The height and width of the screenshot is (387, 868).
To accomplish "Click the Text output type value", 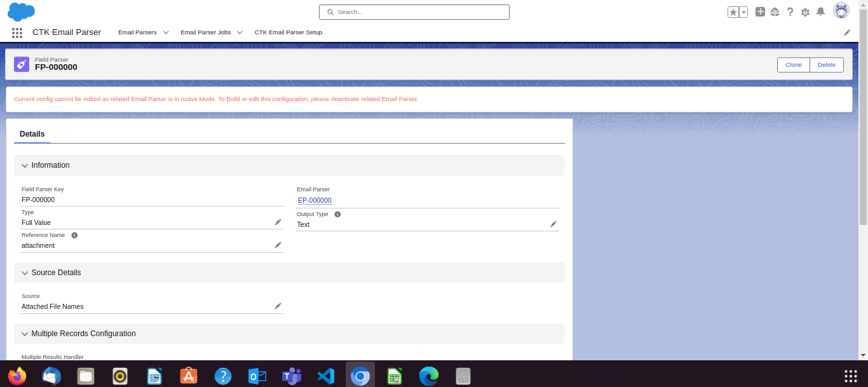I will tap(303, 224).
